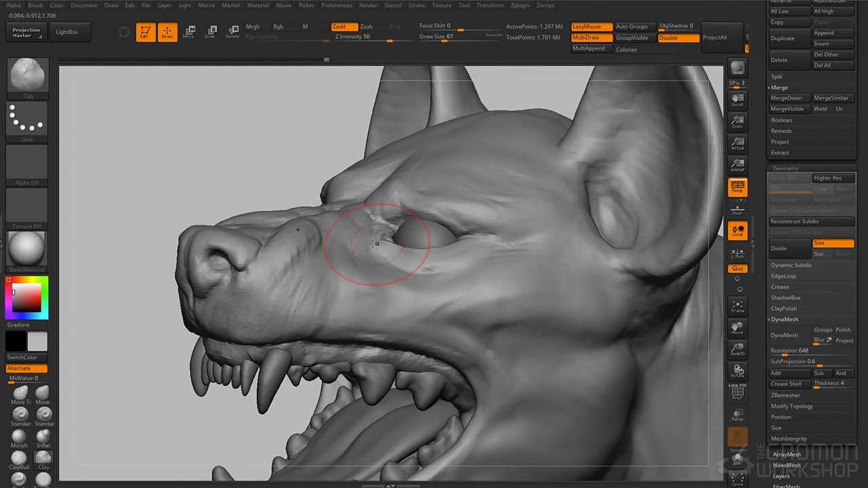Image resolution: width=868 pixels, height=488 pixels.
Task: Open the Brush menu
Action: coord(35,5)
